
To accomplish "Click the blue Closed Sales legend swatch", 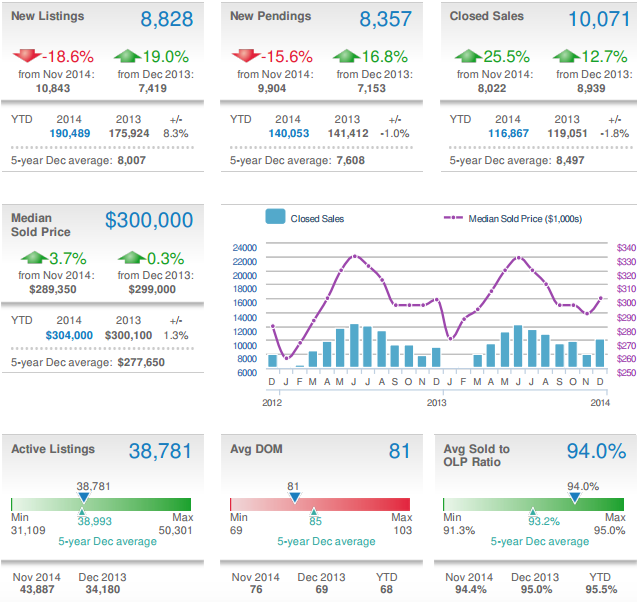I will [x=275, y=217].
